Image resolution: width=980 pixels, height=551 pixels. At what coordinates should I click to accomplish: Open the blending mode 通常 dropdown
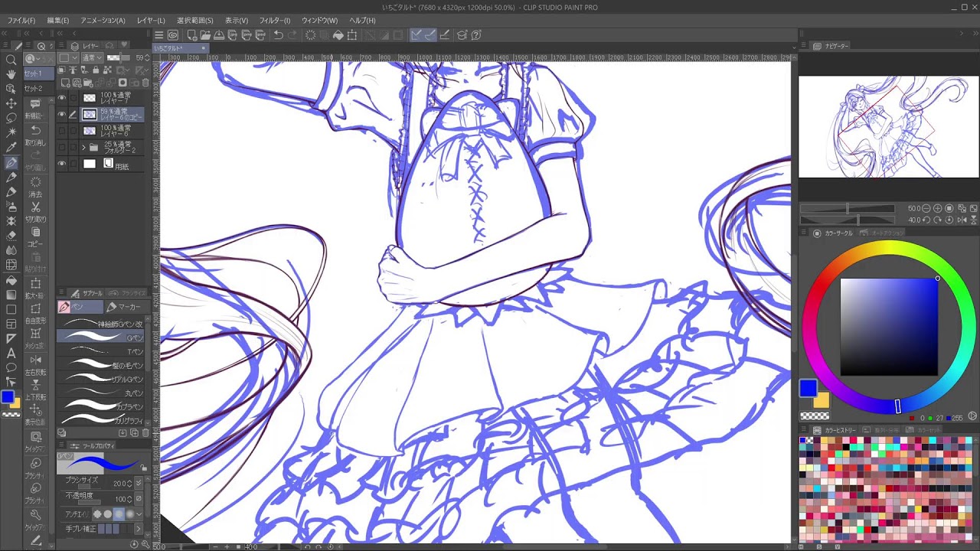(91, 58)
